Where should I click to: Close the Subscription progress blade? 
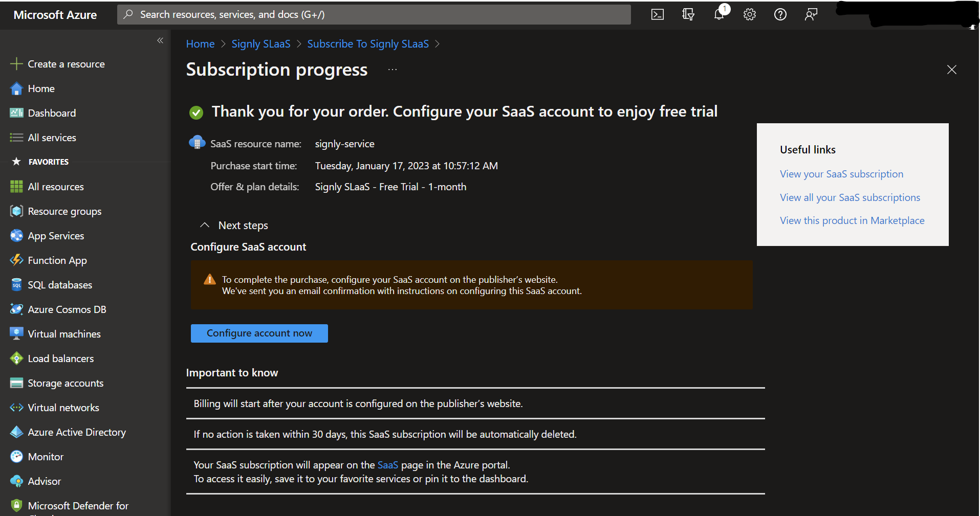pyautogui.click(x=951, y=70)
